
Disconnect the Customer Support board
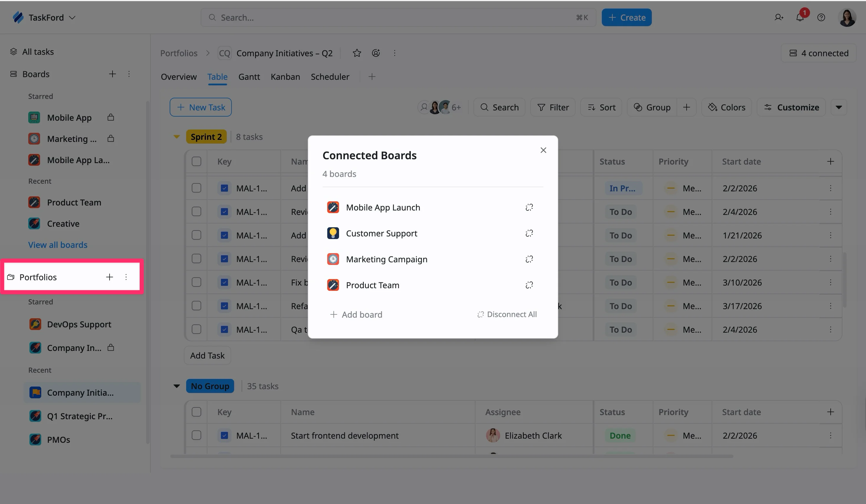point(529,233)
